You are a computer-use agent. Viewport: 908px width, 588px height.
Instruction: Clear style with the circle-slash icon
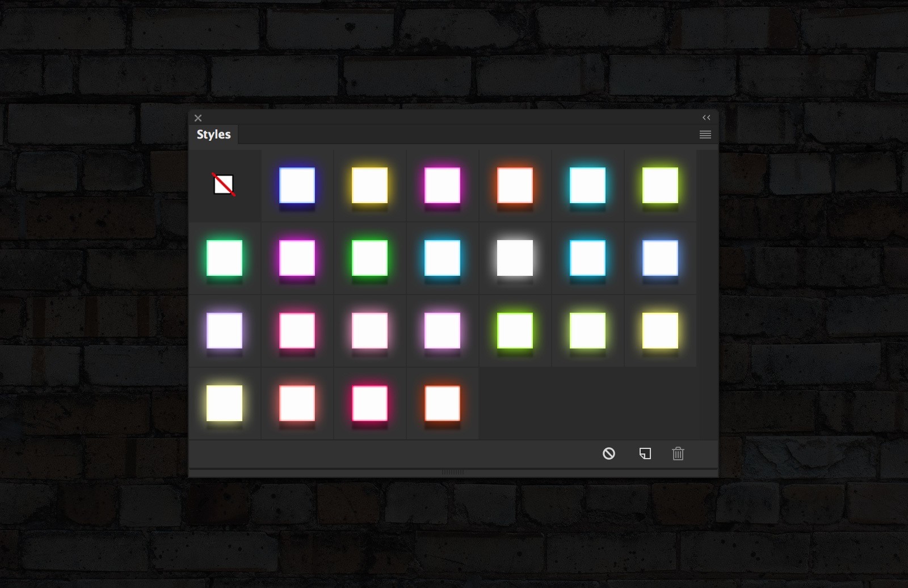(609, 453)
